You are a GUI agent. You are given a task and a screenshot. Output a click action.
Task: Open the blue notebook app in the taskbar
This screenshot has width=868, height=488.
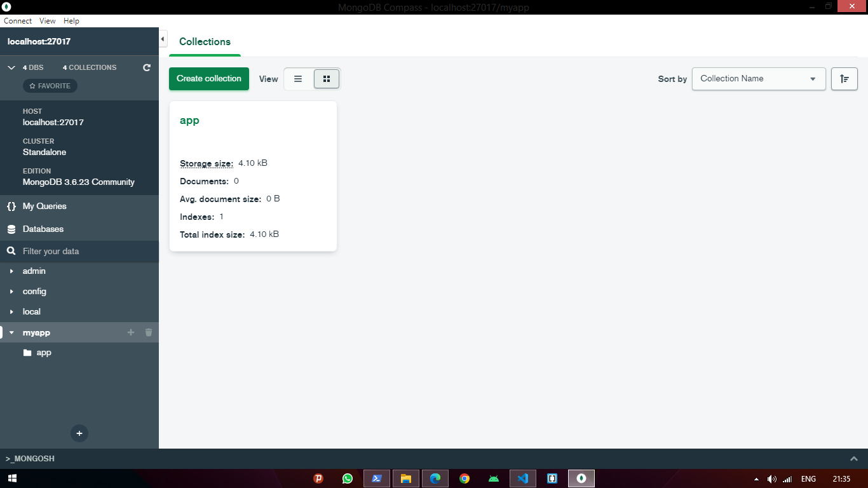552,478
